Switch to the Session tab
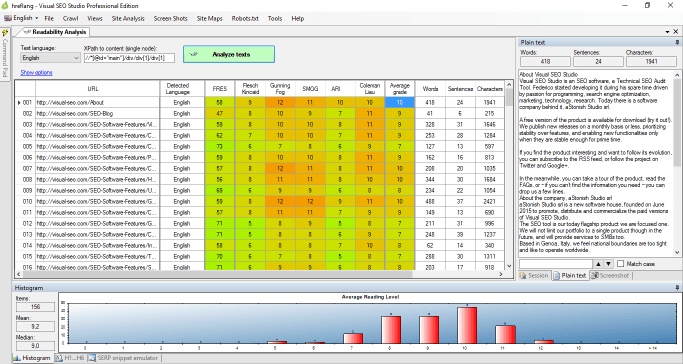 534,276
